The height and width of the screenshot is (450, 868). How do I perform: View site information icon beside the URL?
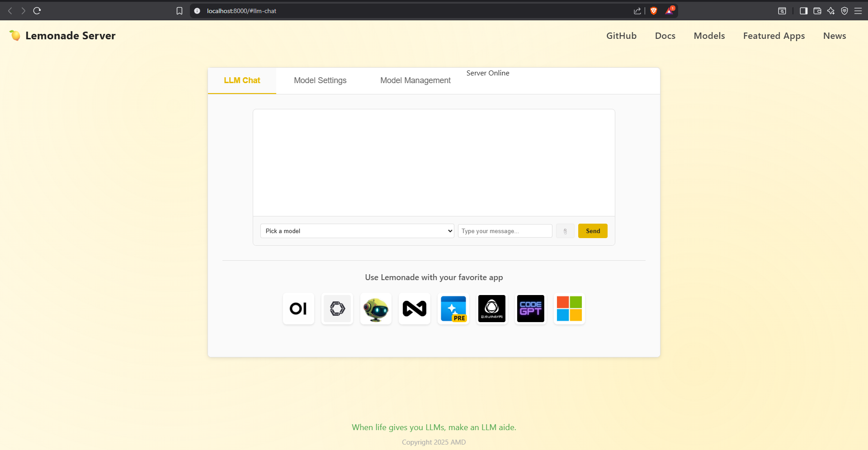[197, 11]
